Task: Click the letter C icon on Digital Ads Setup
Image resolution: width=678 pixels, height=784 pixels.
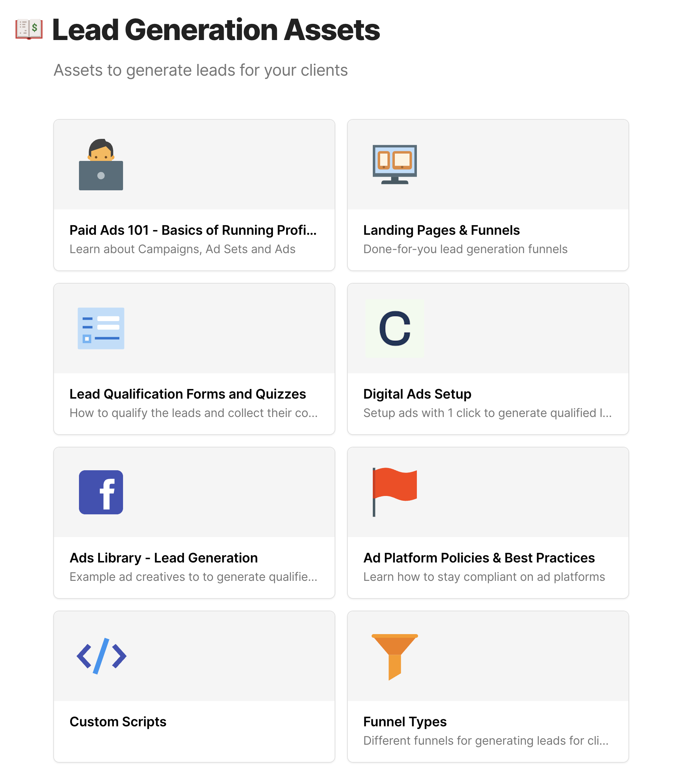Action: [394, 328]
